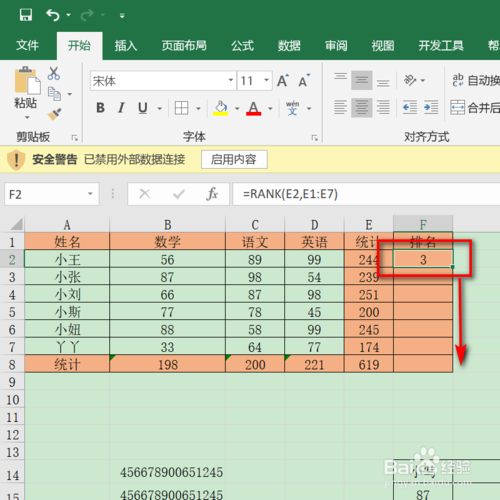Open the font color dropdown arrow

[270, 109]
